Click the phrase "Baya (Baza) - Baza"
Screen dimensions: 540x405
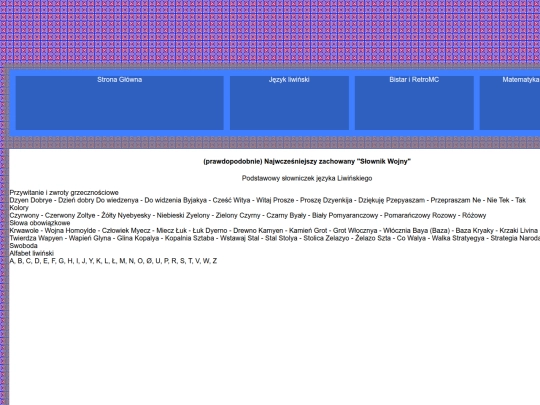440,230
